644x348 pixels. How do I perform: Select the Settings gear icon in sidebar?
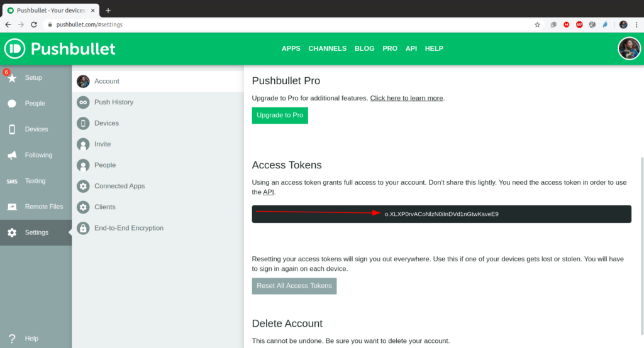(12, 232)
